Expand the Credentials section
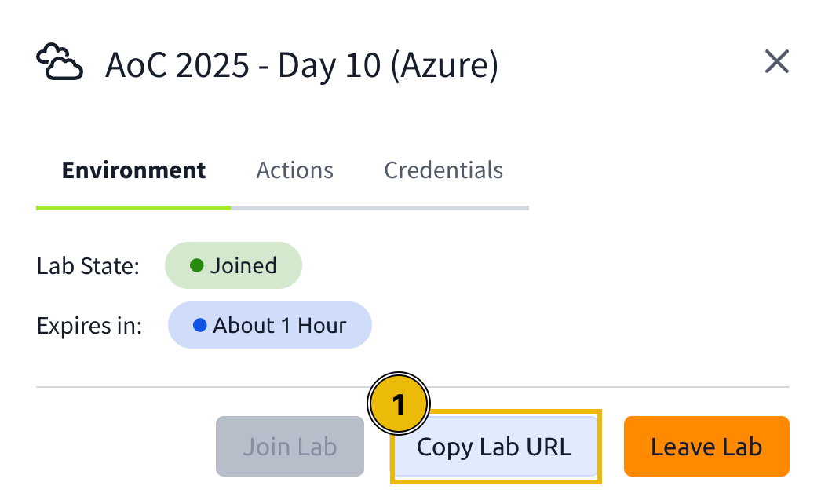This screenshot has height=504, width=832. 443,170
